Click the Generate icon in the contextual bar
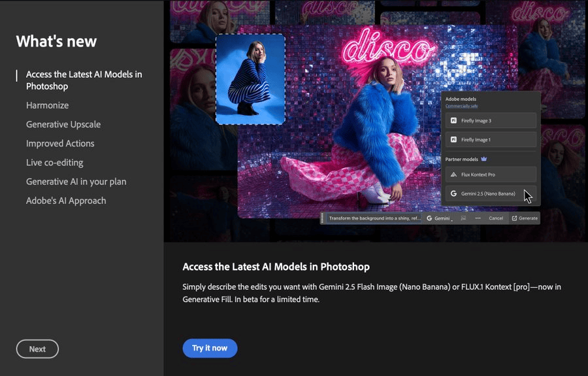The width and height of the screenshot is (588, 376). (514, 218)
